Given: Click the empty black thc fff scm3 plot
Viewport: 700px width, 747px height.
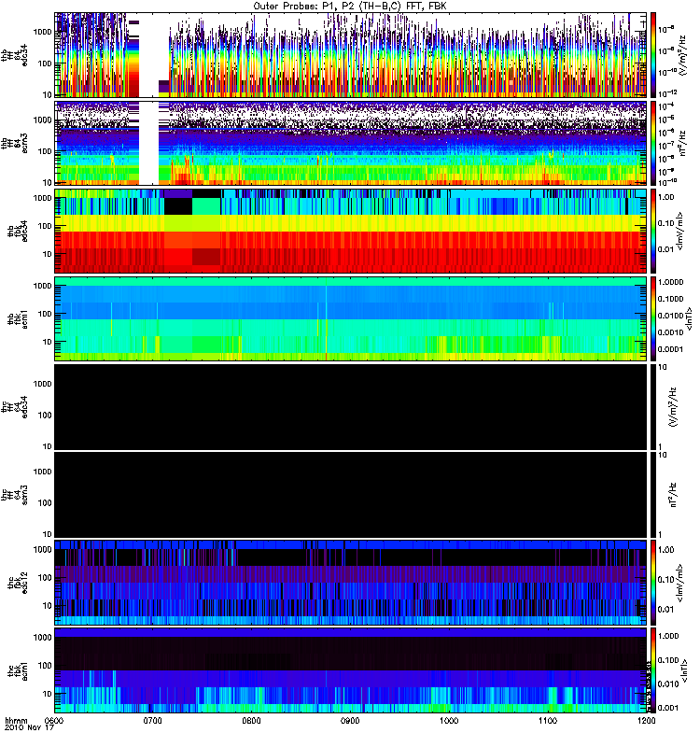Looking at the screenshot, I should coord(351,495).
